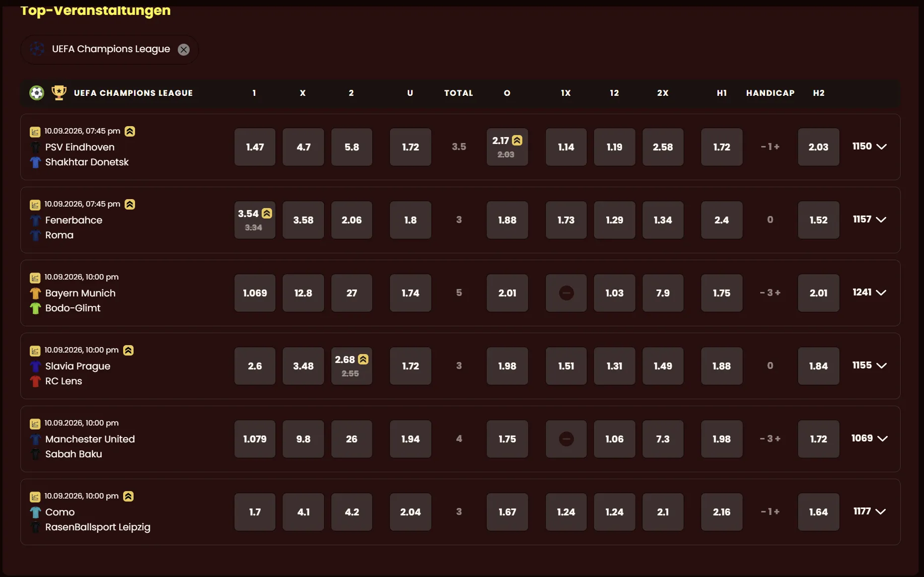Click the trophy icon beside the league name

click(59, 92)
